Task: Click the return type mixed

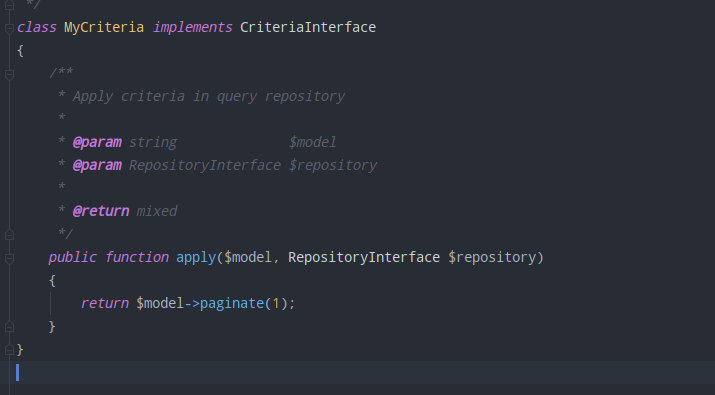Action: (157, 211)
